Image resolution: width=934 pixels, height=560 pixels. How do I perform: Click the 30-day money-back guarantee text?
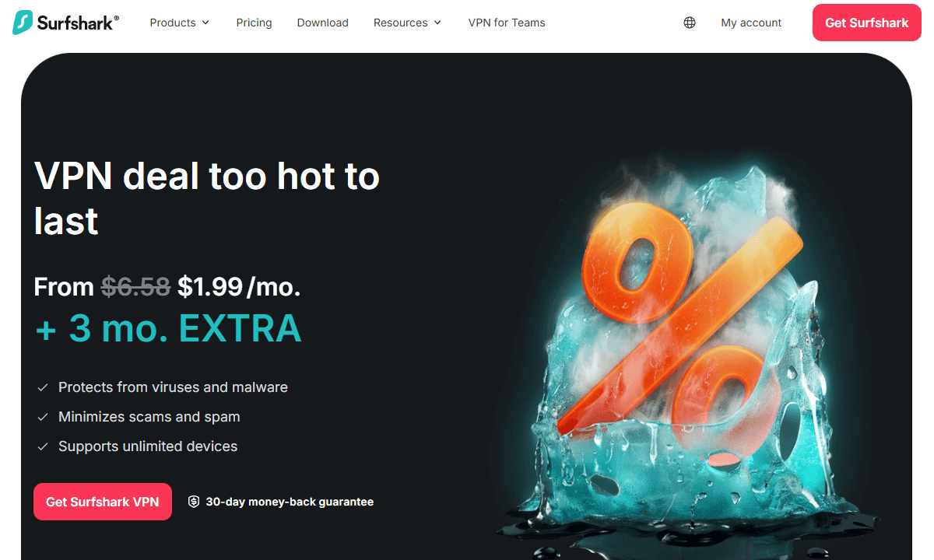(290, 502)
